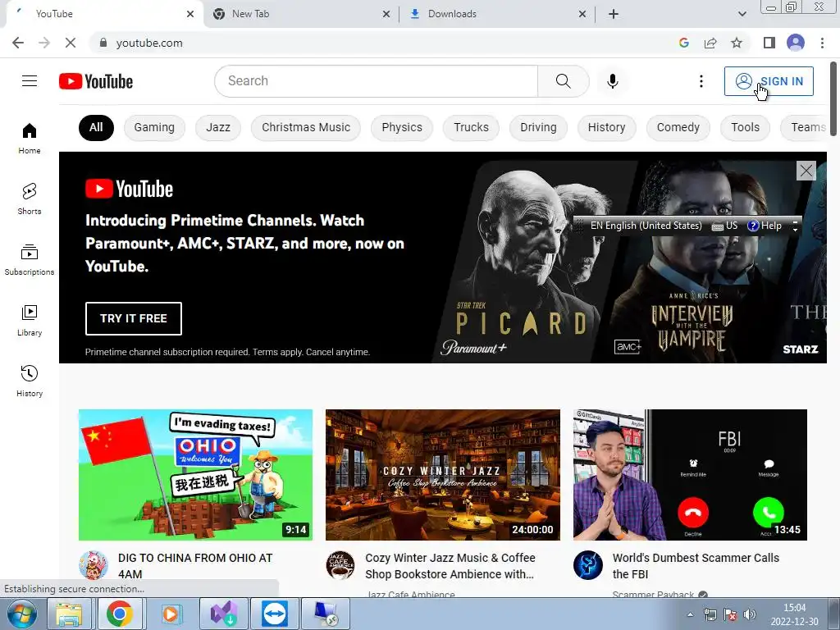Select the Gaming filter chip
Viewport: 840px width, 630px height.
(154, 127)
